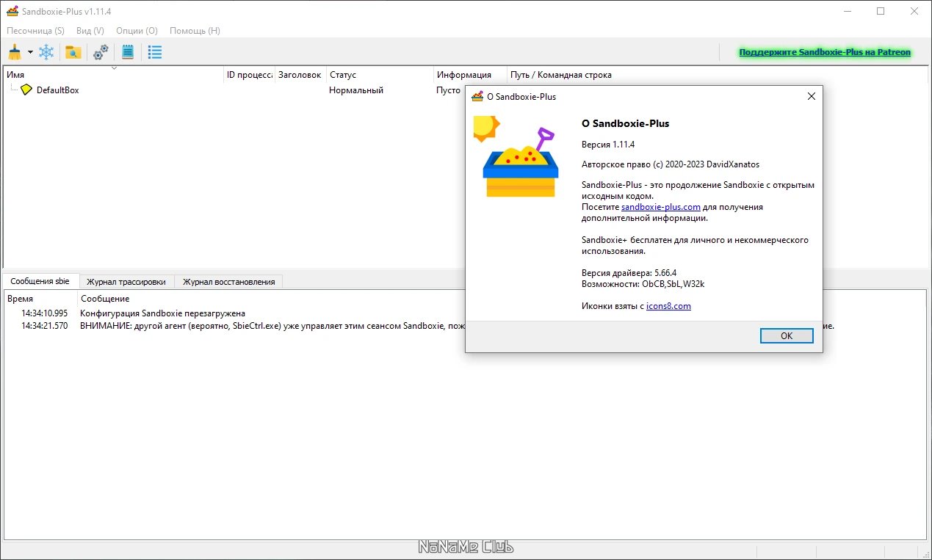Screen dimensions: 932x560
Task: Click the snowflake toolbar icon
Action: click(46, 52)
